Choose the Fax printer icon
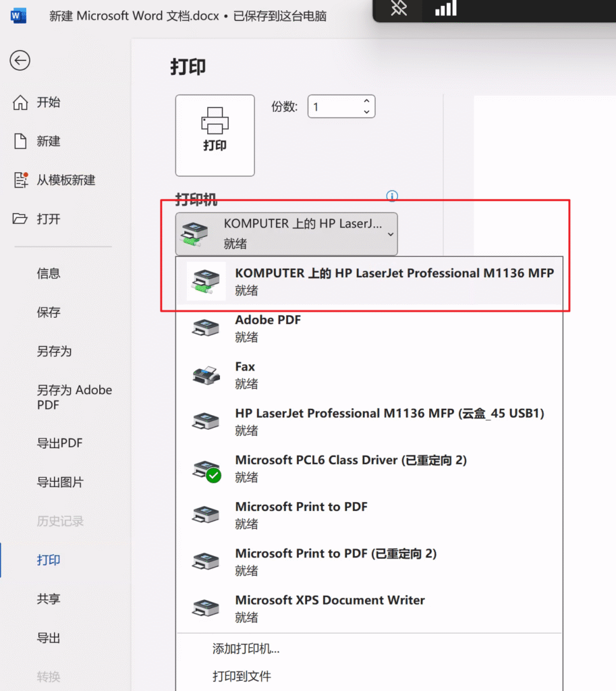This screenshot has height=691, width=616. pyautogui.click(x=206, y=375)
